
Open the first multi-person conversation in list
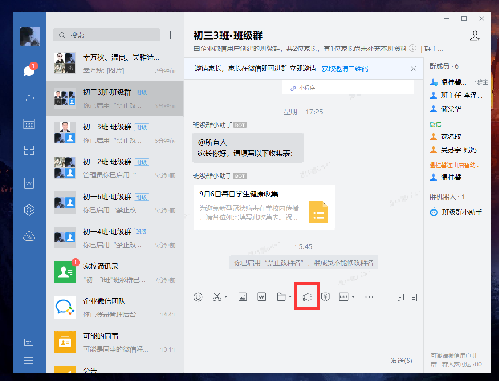115,63
